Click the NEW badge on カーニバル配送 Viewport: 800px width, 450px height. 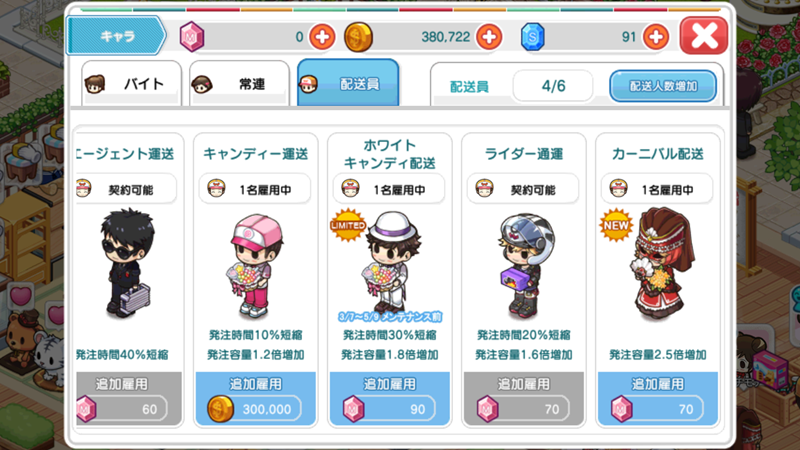[x=616, y=224]
